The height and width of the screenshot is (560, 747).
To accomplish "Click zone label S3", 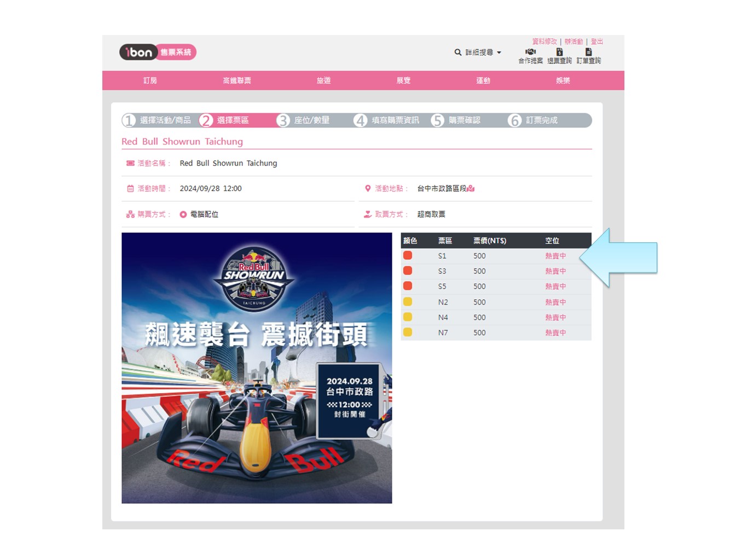I will point(442,271).
